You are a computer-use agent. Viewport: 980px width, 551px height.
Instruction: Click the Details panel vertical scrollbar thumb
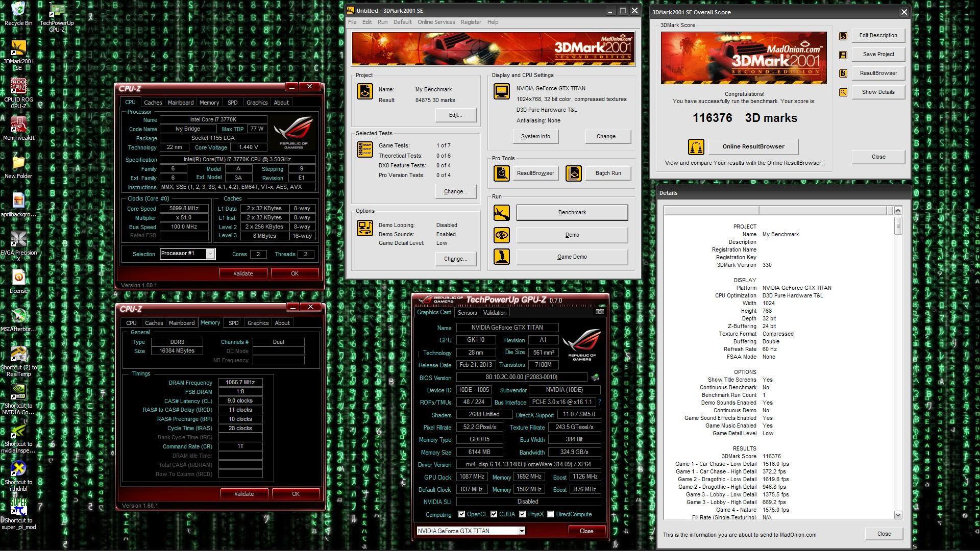pos(898,226)
